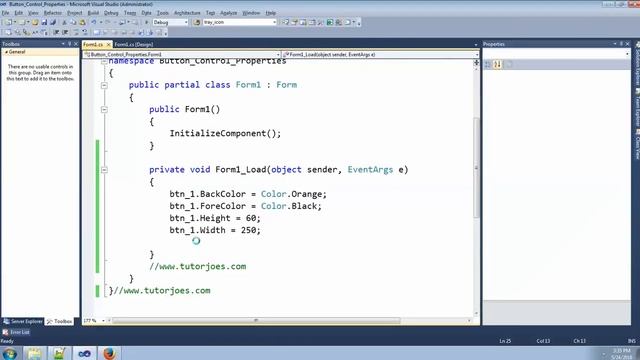Select the Form1.cs code tab
The width and height of the screenshot is (640, 360).
click(93, 44)
